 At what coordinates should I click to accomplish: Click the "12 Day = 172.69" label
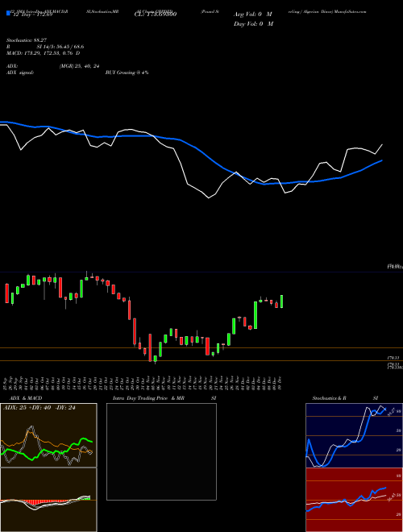(x=32, y=15)
